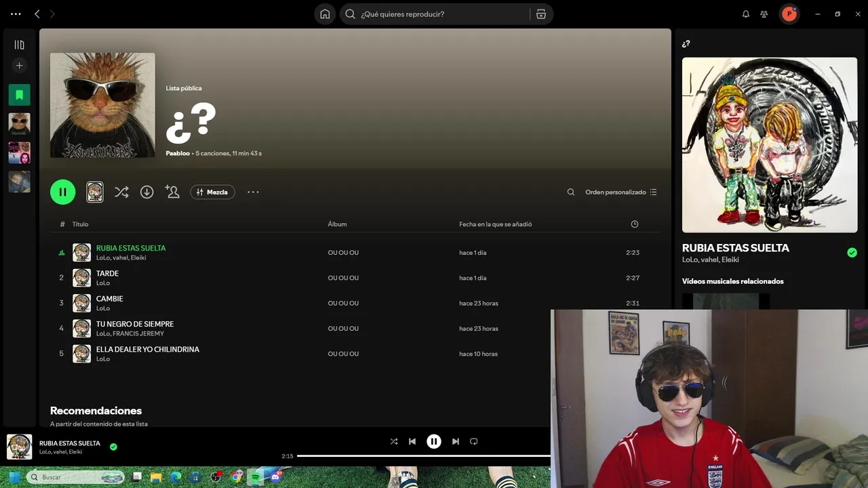Open the now-playing bar song title
The image size is (868, 488).
coord(70,443)
